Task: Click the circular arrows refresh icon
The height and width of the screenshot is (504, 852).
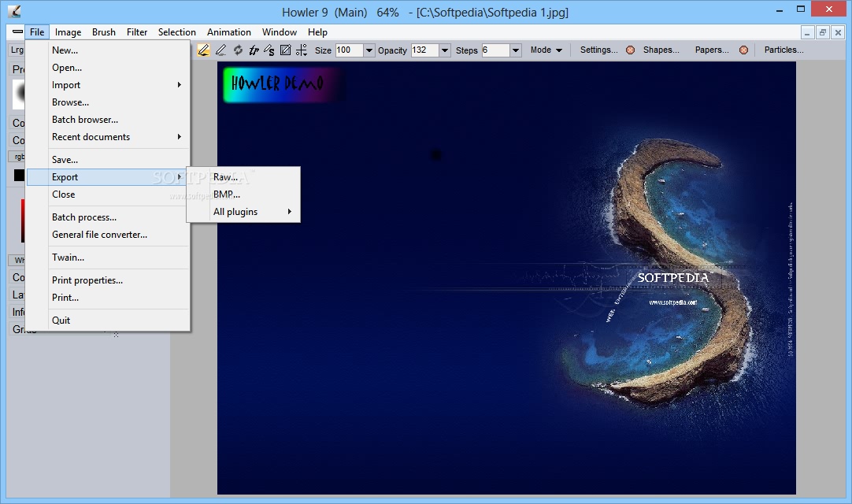Action: click(x=238, y=50)
